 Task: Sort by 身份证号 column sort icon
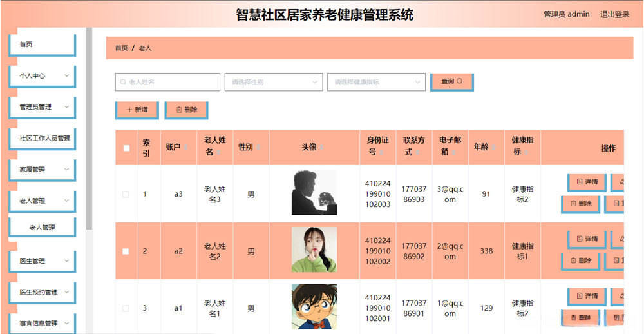381,152
